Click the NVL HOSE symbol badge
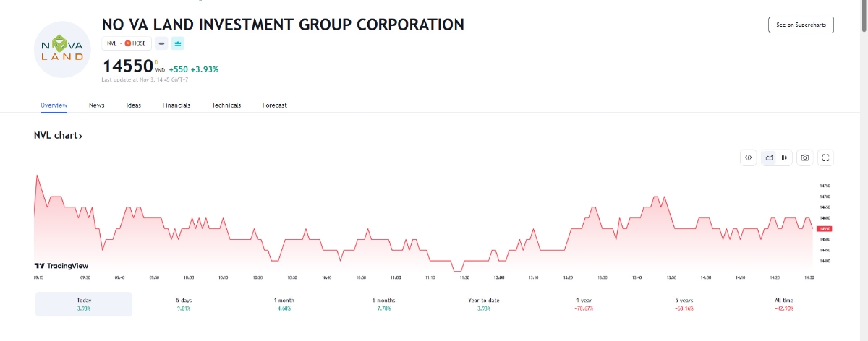The height and width of the screenshot is (341, 868). tap(126, 43)
